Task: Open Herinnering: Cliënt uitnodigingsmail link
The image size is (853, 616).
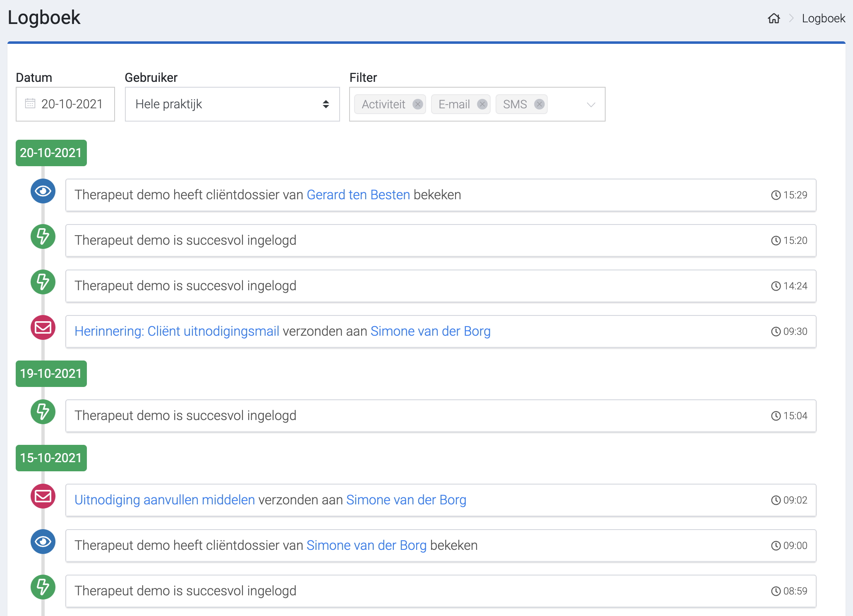Action: (x=177, y=331)
